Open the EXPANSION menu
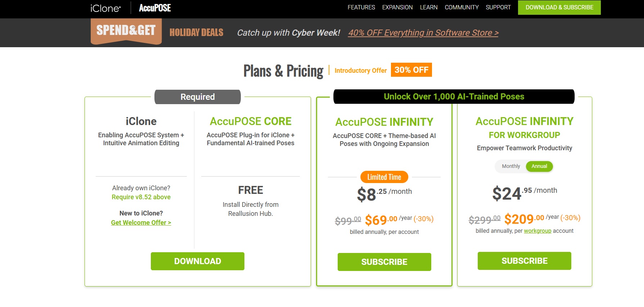The width and height of the screenshot is (644, 307). pyautogui.click(x=397, y=7)
